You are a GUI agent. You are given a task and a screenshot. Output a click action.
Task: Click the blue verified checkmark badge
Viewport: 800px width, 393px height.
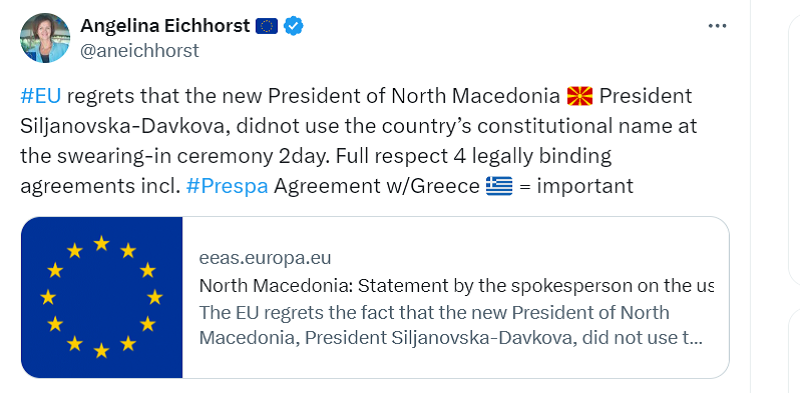click(293, 26)
